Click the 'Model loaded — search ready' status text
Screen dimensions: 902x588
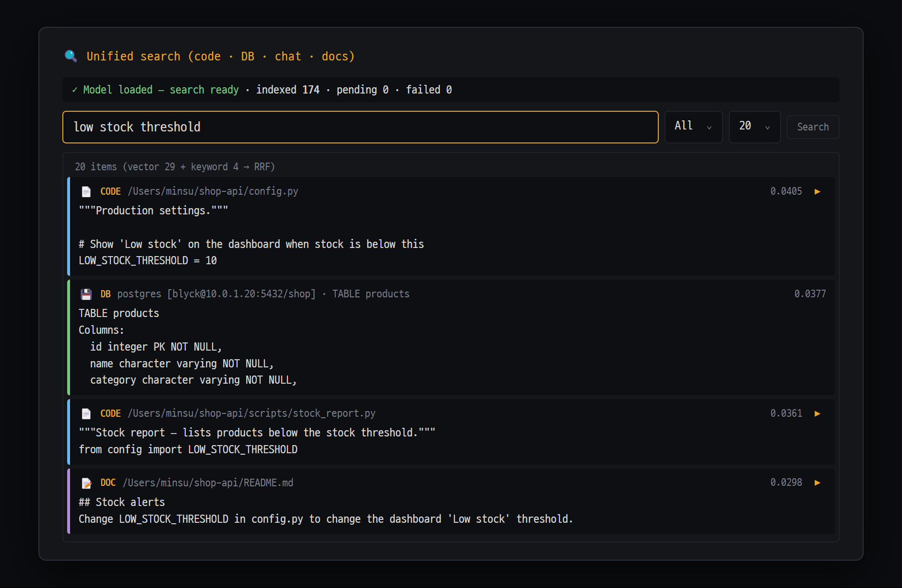point(161,90)
